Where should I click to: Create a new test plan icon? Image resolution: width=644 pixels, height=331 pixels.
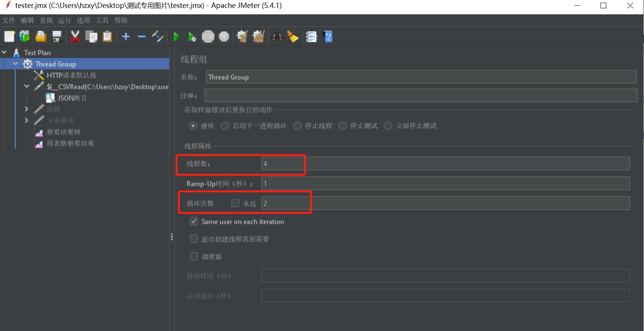(9, 37)
